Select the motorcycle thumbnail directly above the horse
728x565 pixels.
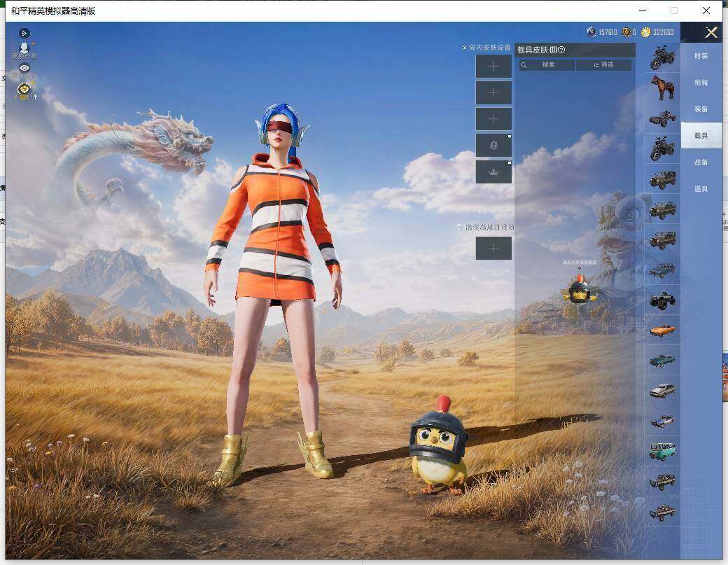[662, 57]
